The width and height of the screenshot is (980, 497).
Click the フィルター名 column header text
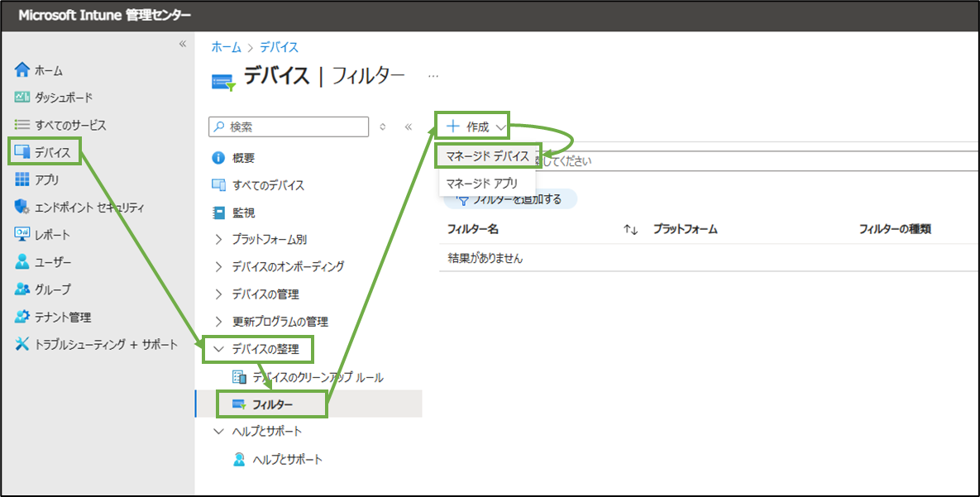(472, 229)
